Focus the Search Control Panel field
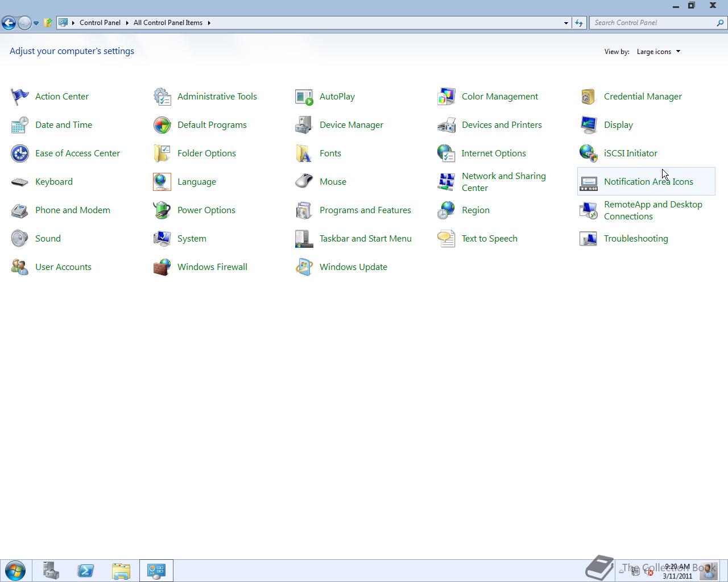The image size is (728, 582). [x=652, y=23]
